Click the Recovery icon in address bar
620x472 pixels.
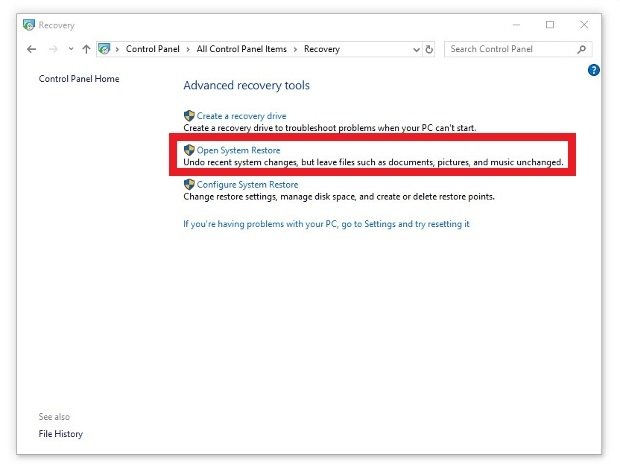(104, 49)
